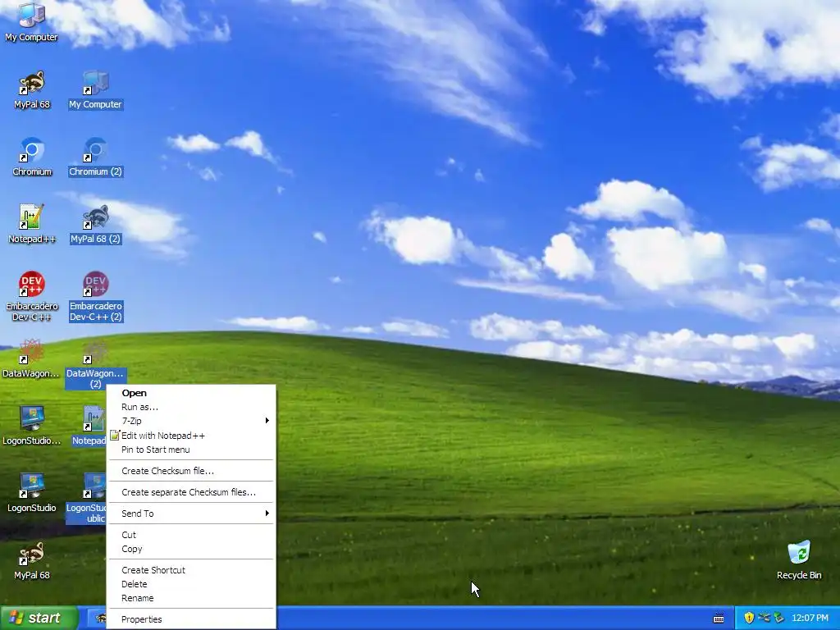840x630 pixels.
Task: Expand the 7-Zip submenu
Action: click(x=191, y=421)
